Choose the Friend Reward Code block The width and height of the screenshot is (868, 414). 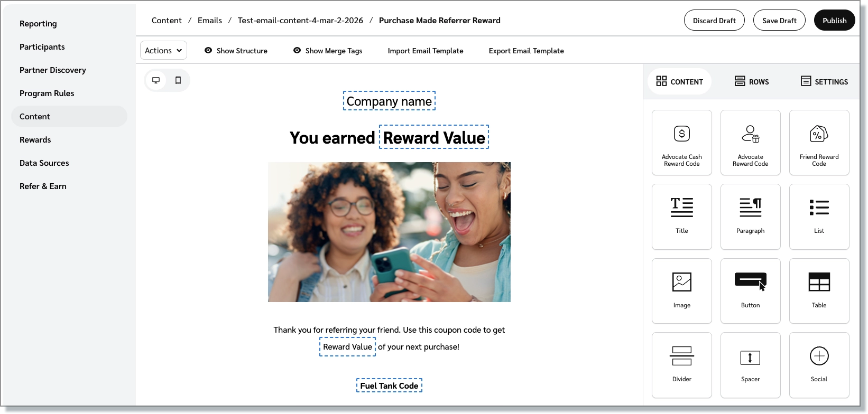pos(819,143)
